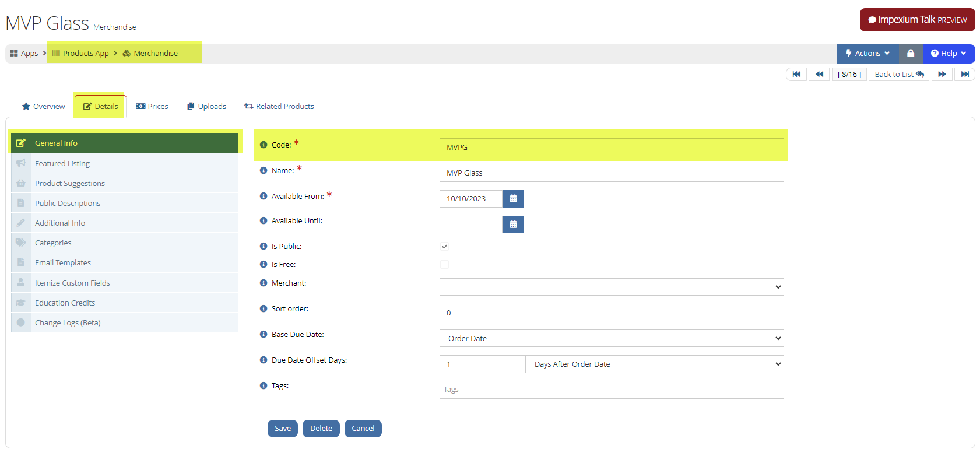The image size is (980, 456).
Task: Select the Details tab
Action: 100,106
